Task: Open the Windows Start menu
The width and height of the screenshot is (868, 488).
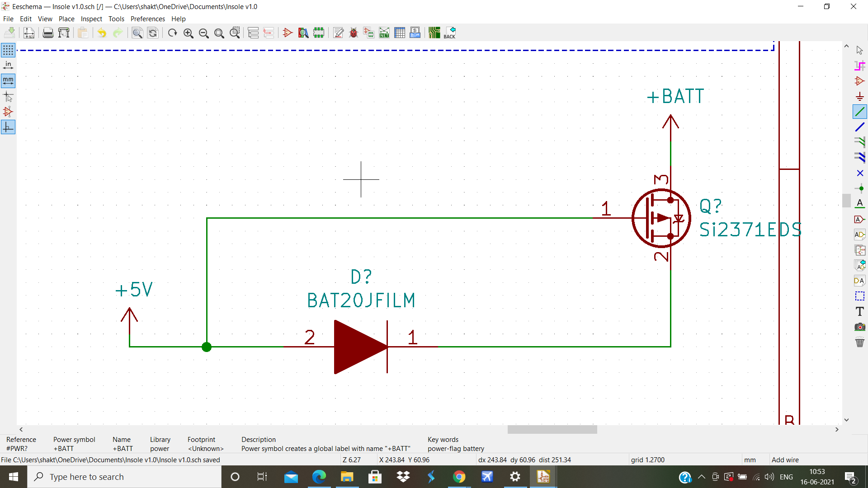Action: (x=14, y=477)
